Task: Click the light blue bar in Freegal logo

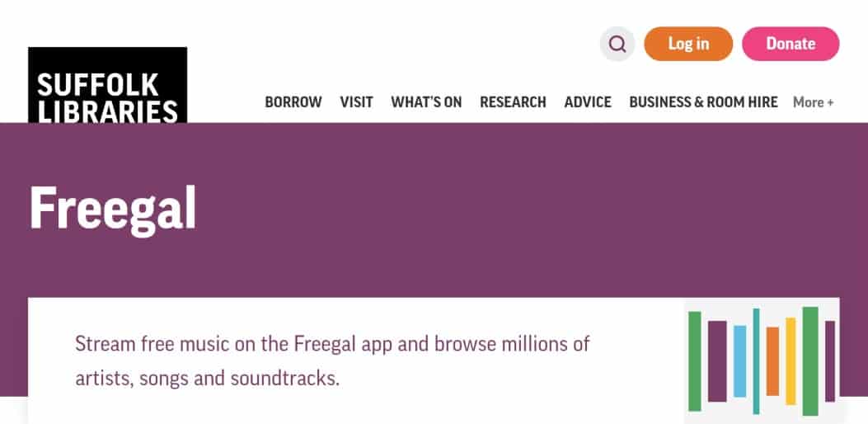Action: (739, 360)
